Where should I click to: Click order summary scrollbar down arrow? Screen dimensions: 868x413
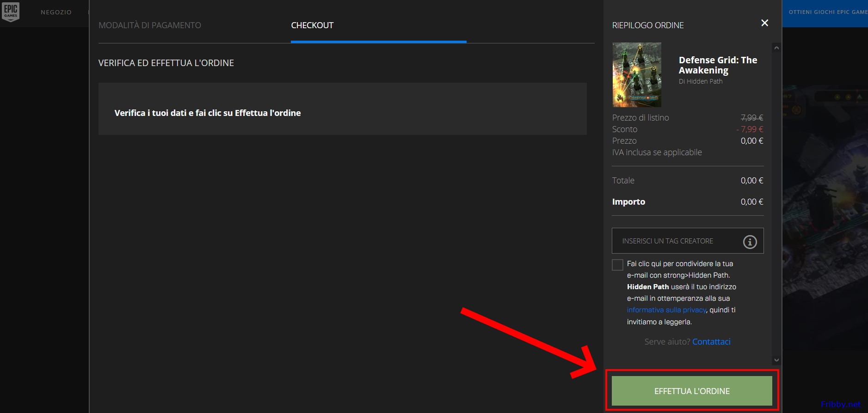click(776, 360)
